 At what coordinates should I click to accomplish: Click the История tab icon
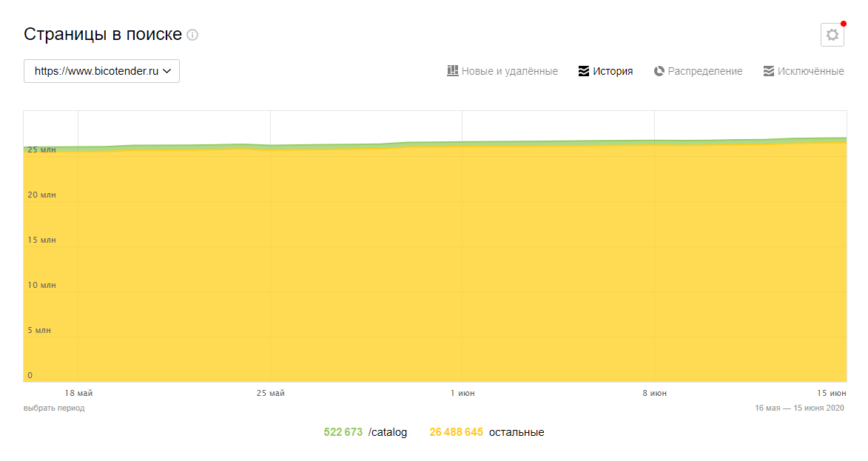point(583,71)
